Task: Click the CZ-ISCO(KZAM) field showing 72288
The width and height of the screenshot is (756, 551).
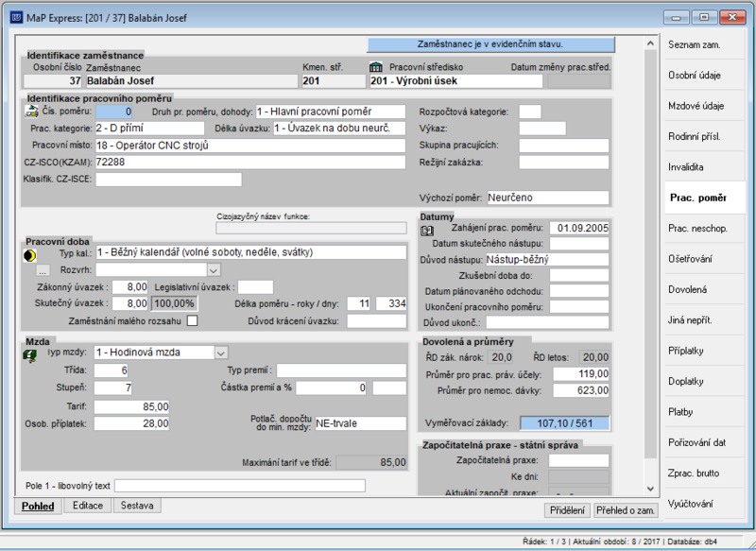Action: pyautogui.click(x=250, y=162)
